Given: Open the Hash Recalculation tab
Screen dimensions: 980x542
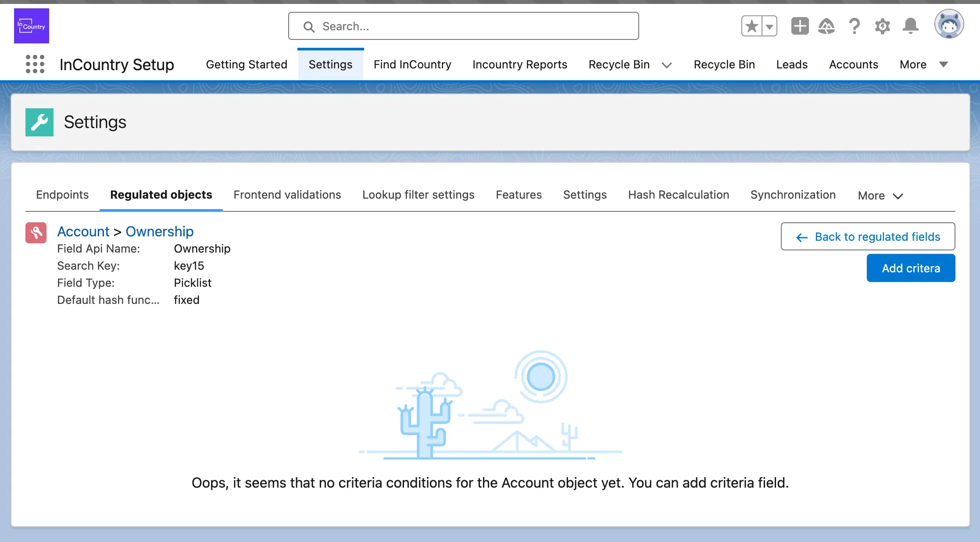Looking at the screenshot, I should pos(678,195).
